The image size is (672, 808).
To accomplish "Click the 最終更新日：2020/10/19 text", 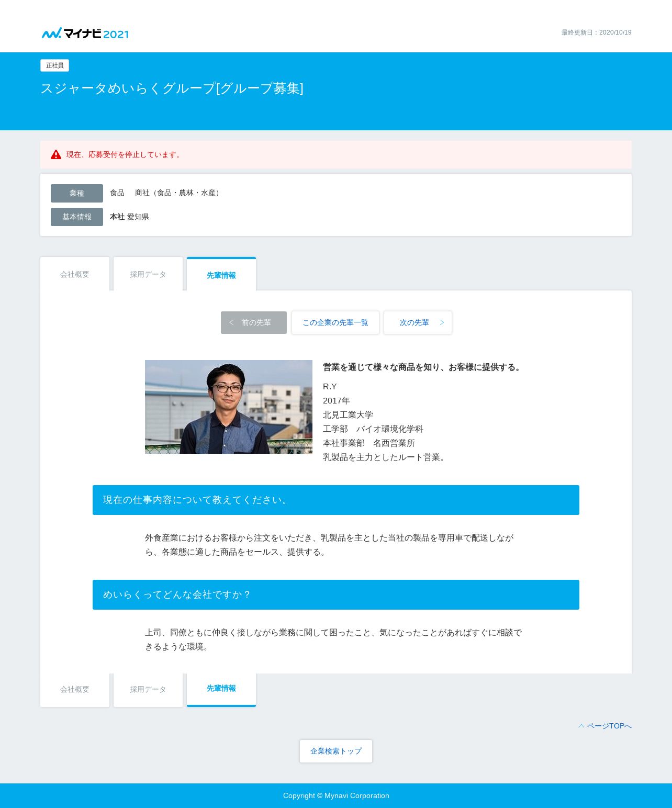I will pos(597,32).
